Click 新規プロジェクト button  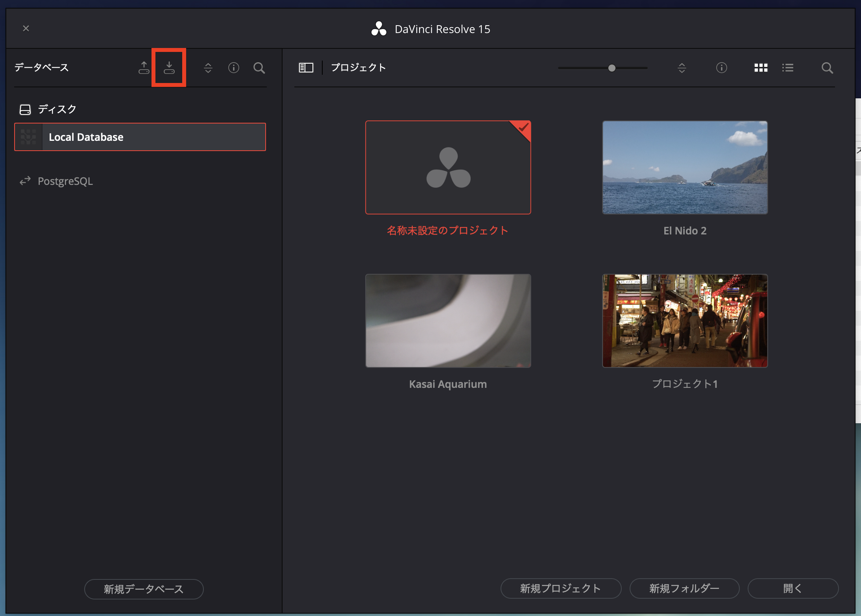coord(561,588)
